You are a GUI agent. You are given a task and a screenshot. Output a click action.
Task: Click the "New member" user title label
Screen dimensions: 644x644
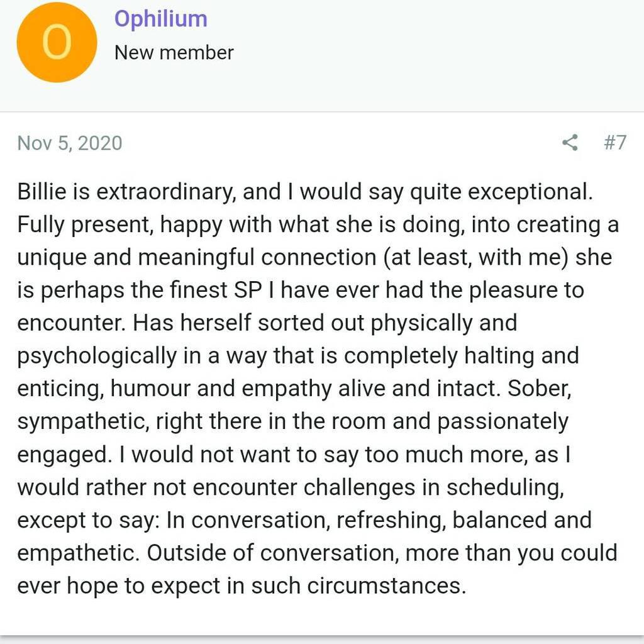pos(174,53)
